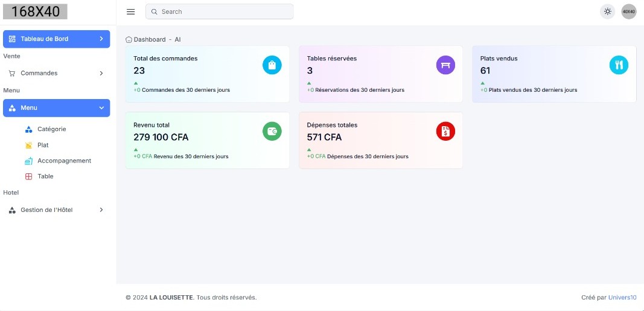644x311 pixels.
Task: Click the Tableau de Bord grid icon
Action: 12,39
